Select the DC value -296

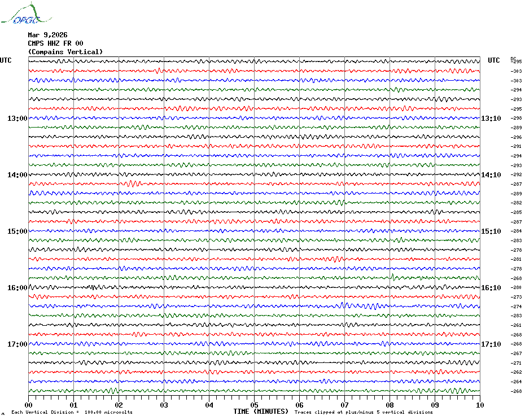click(x=516, y=137)
